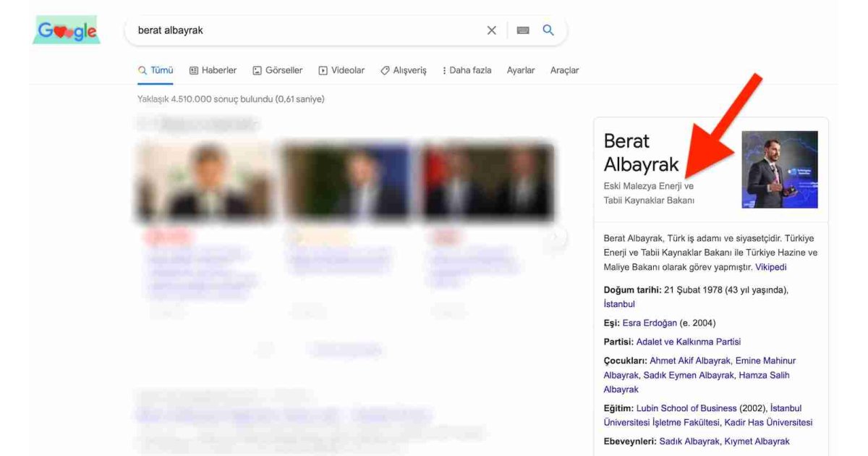
Task: Click the magnifying glass search icon
Action: coord(548,30)
